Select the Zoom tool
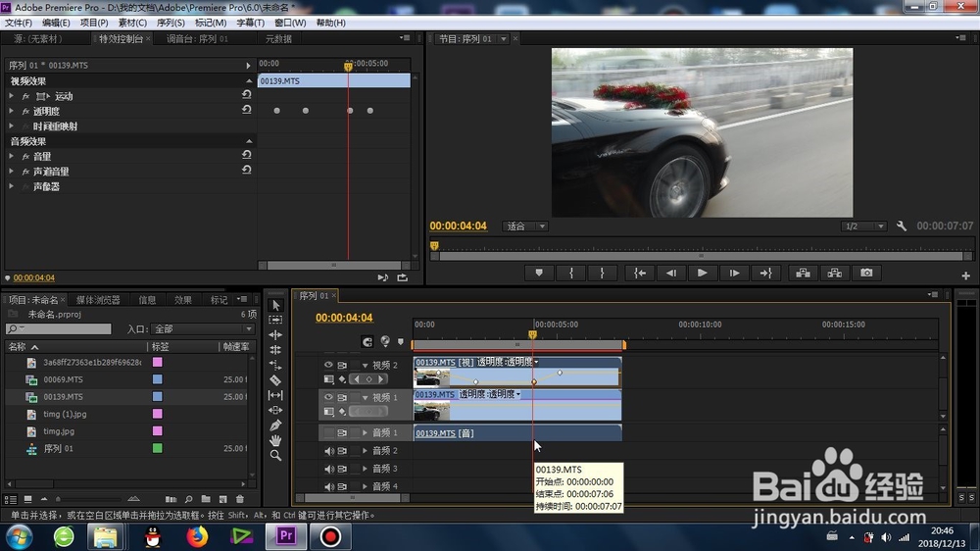 click(x=275, y=455)
